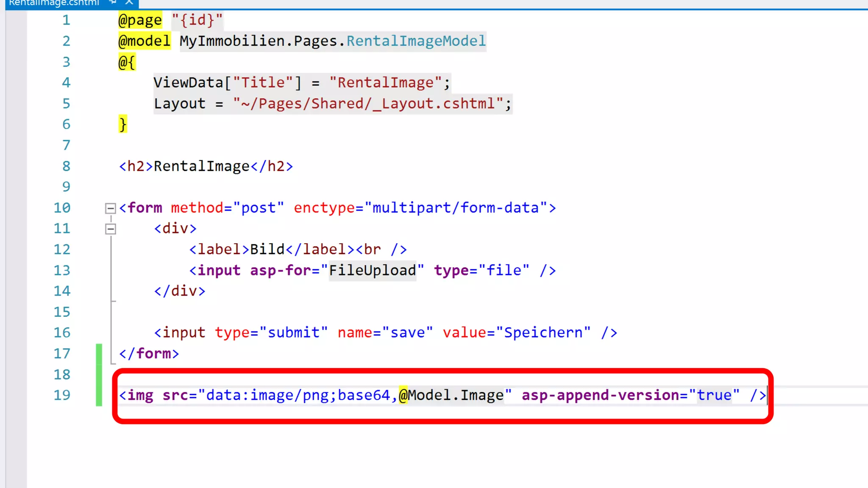Viewport: 868px width, 488px height.
Task: Click the @page directive on line 1
Action: (x=140, y=20)
